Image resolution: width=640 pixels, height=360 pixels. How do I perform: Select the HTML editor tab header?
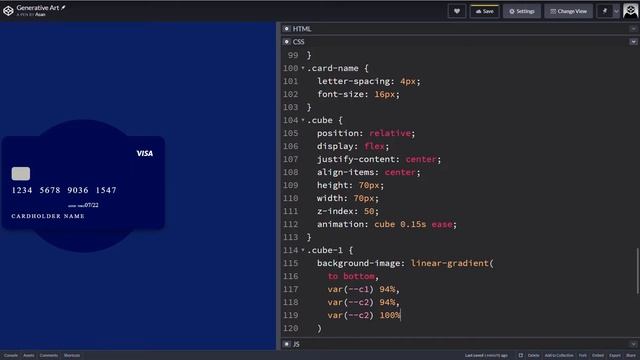click(302, 29)
